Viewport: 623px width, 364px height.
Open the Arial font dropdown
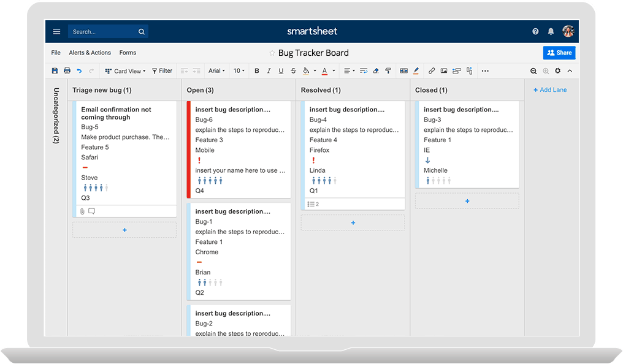[216, 71]
